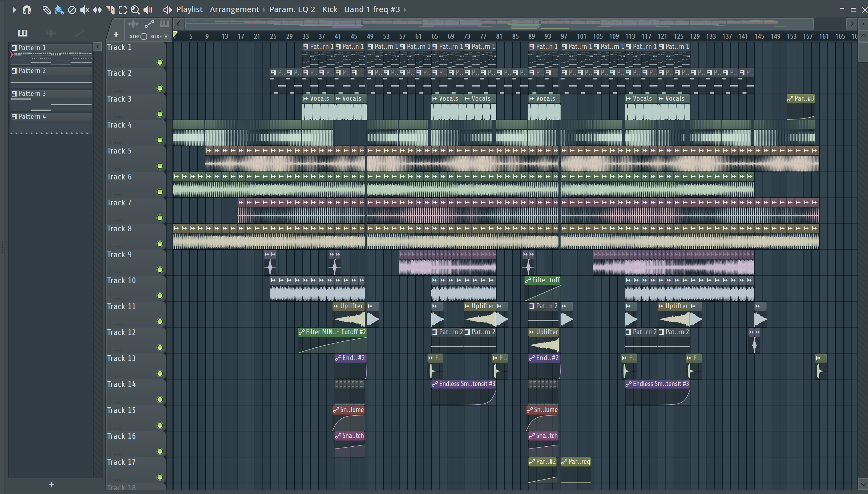
Task: Click the playhead marker at bar 1
Action: pos(175,34)
